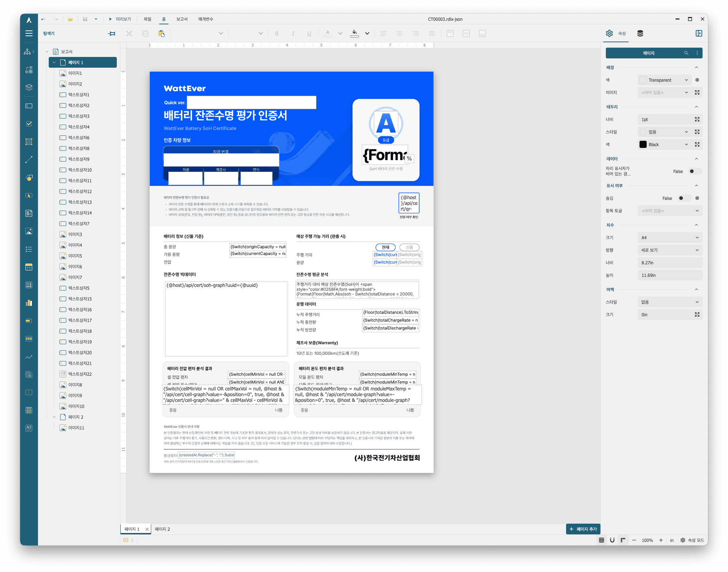Open the 방향 세로 보기 dropdown
Image resolution: width=728 pixels, height=572 pixels.
point(670,250)
